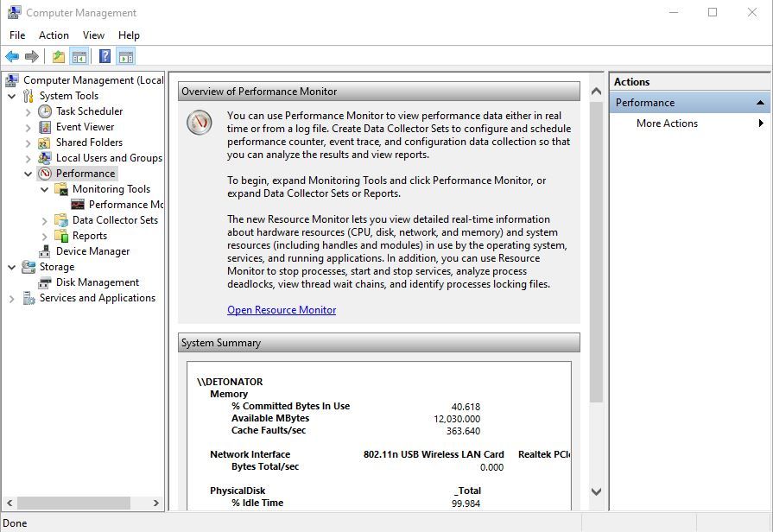Screen dimensions: 773x532
Task: Open Device Manager from the tree
Action: [x=92, y=251]
